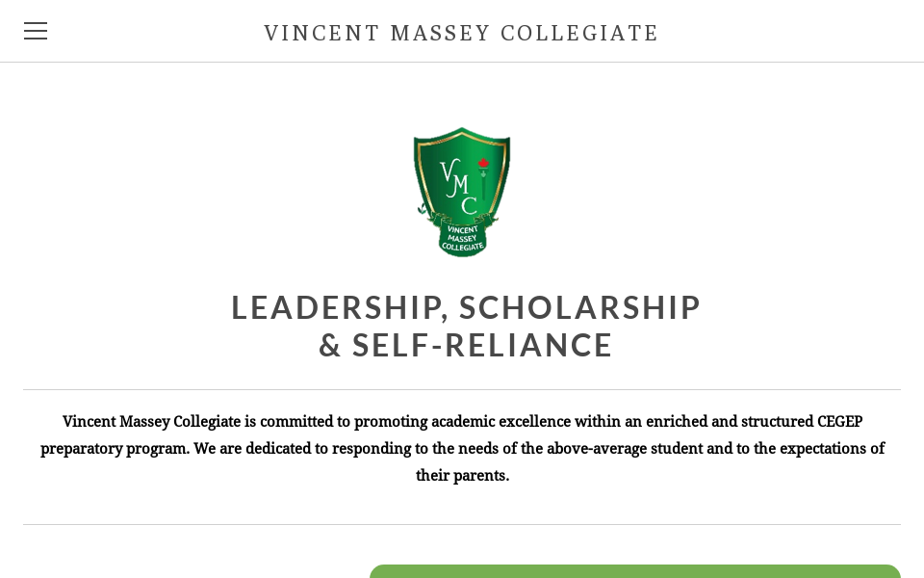Click the words "their parents." in the paragraph
This screenshot has width=924, height=578.
pyautogui.click(x=462, y=475)
